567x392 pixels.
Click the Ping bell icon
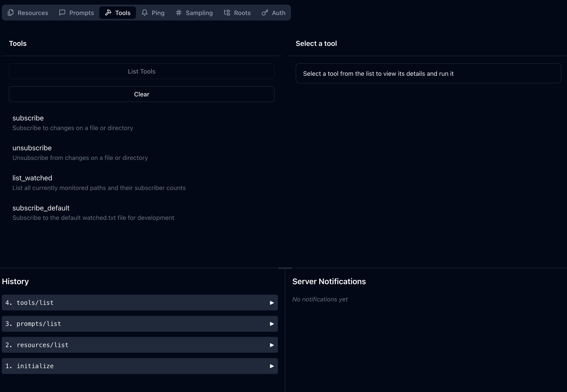pyautogui.click(x=145, y=13)
